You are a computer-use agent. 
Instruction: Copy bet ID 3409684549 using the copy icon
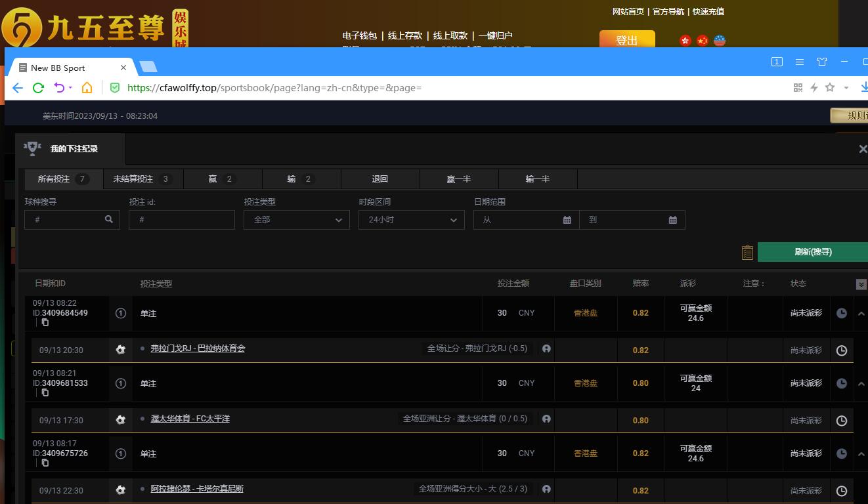(x=45, y=322)
